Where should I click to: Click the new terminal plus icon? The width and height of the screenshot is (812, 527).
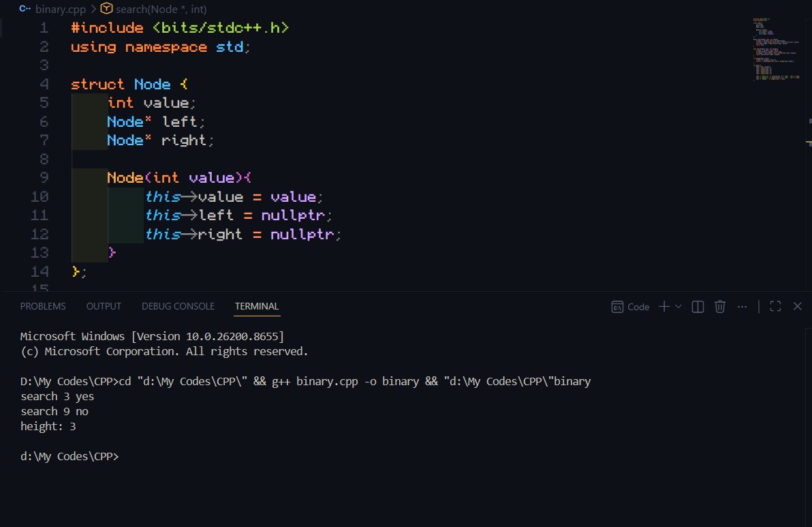664,307
